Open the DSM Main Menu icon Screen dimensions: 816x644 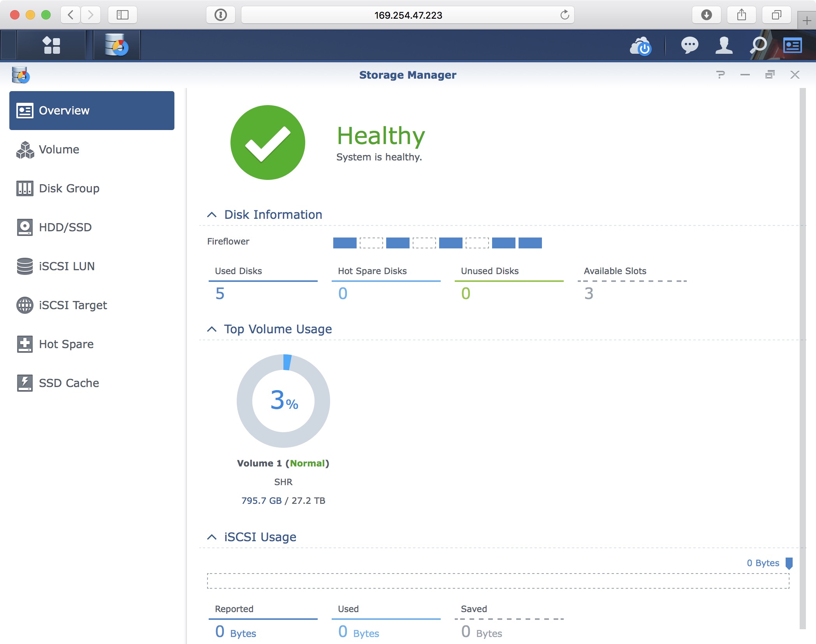[x=51, y=45]
